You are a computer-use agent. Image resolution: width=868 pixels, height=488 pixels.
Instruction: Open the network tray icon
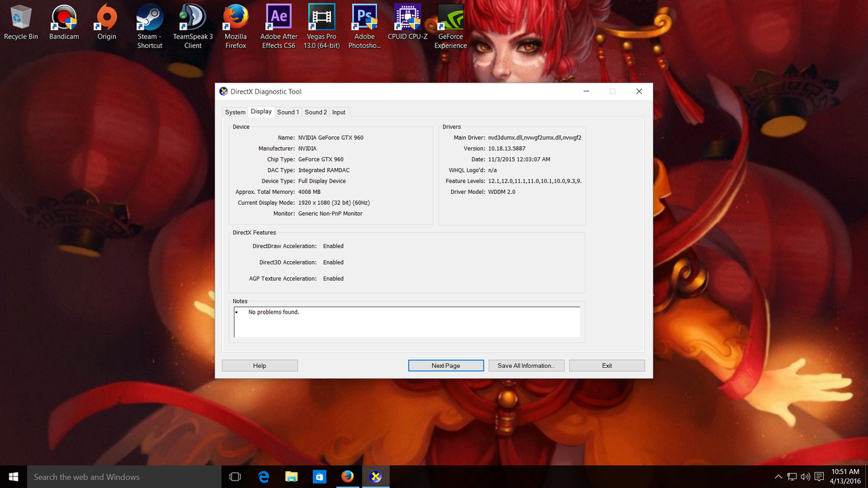pos(792,476)
